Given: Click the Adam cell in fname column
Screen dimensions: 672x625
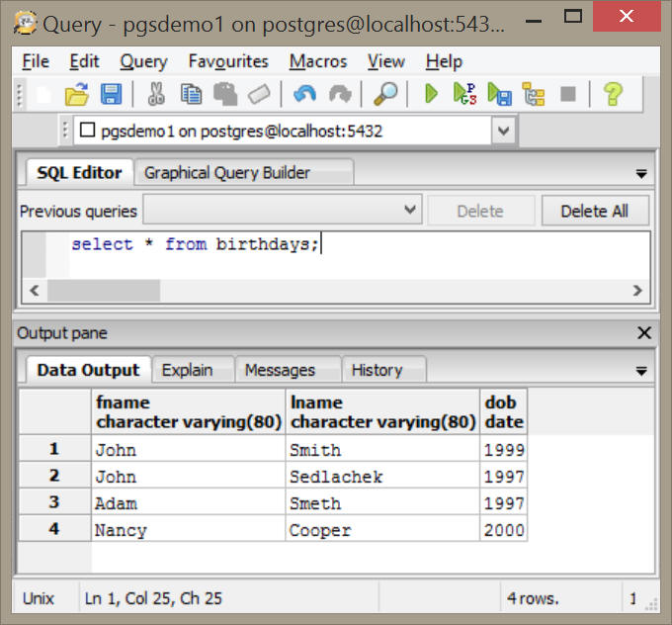Looking at the screenshot, I should [x=188, y=502].
